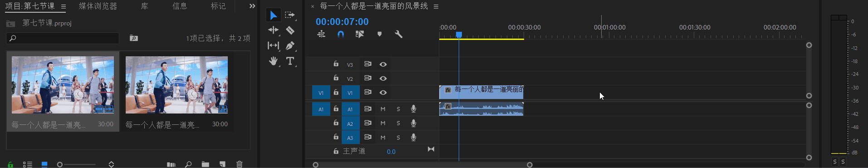The height and width of the screenshot is (168, 868).
Task: Toggle V3 track targeting button
Action: tap(350, 64)
